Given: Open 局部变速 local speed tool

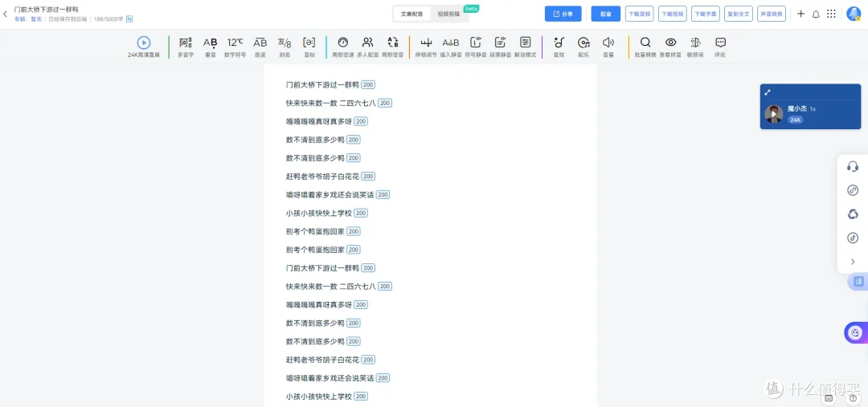Looking at the screenshot, I should 342,47.
